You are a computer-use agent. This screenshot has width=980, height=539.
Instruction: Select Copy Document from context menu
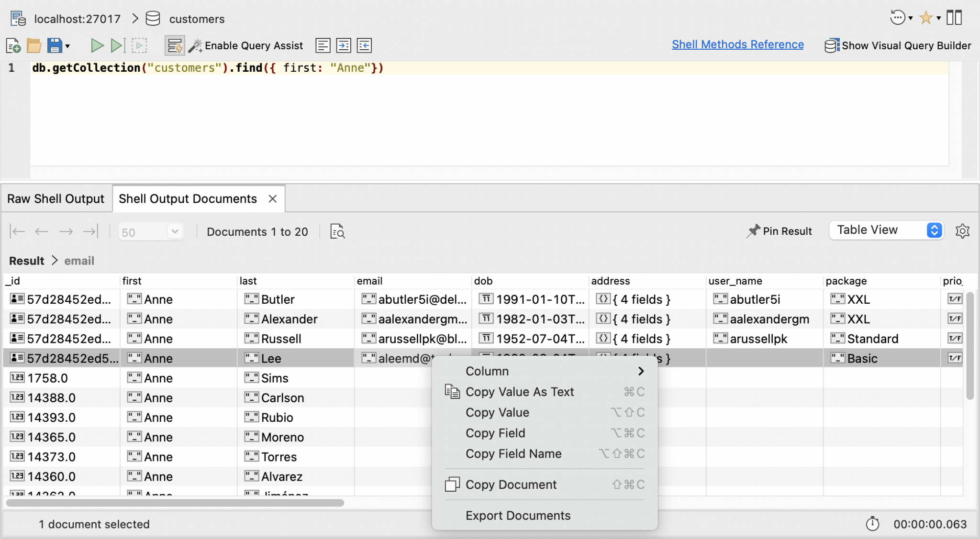tap(511, 484)
